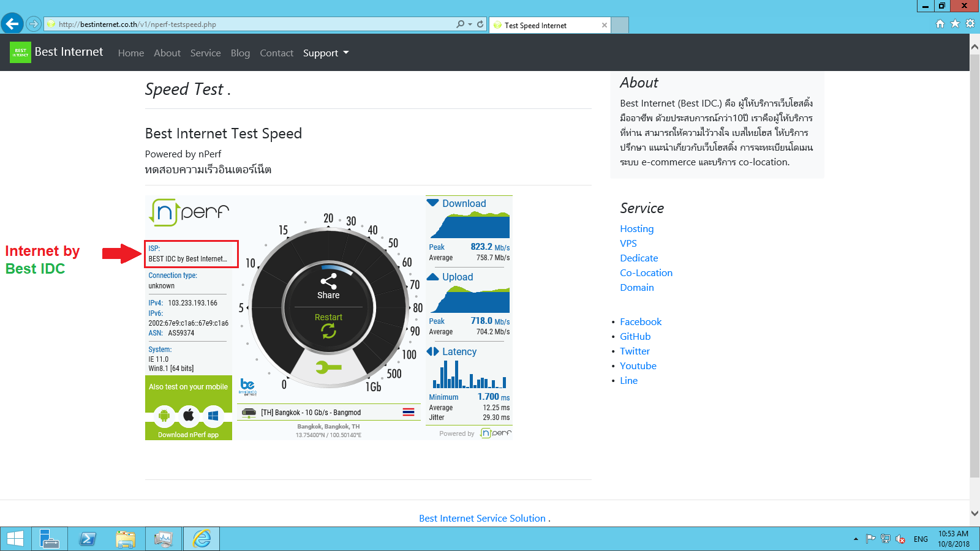Image resolution: width=980 pixels, height=551 pixels.
Task: Expand the Support dropdown menu
Action: 326,53
